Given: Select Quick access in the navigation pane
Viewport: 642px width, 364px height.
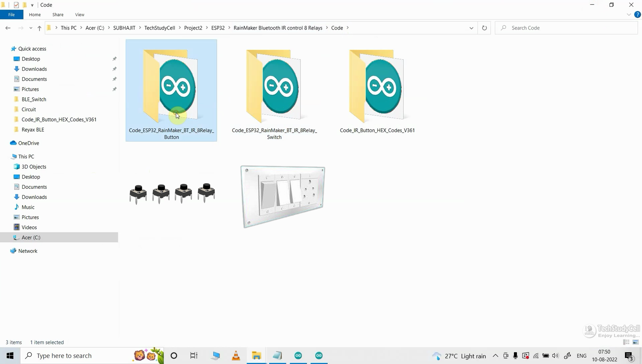Looking at the screenshot, I should [32, 49].
